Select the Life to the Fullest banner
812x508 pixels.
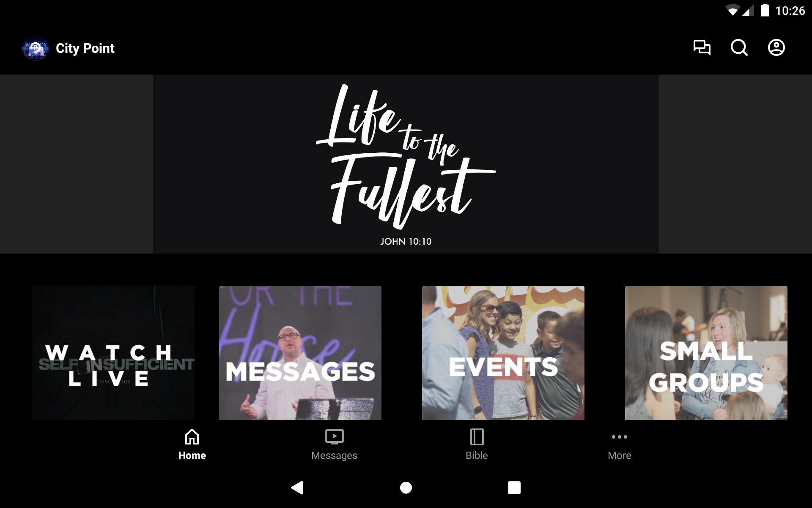coord(406,164)
